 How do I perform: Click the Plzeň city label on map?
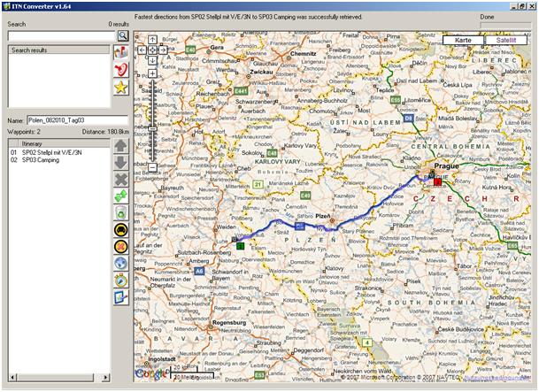click(x=323, y=216)
